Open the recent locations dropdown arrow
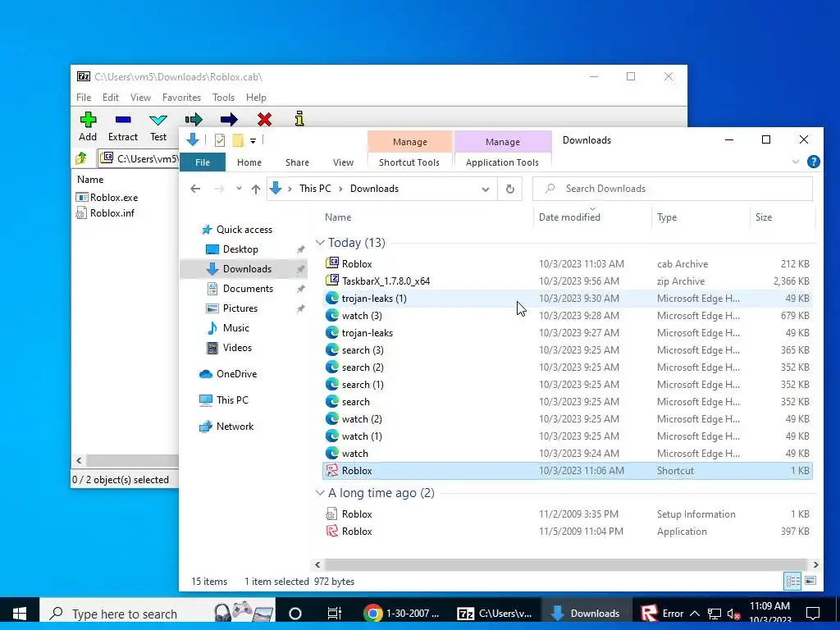 (239, 189)
